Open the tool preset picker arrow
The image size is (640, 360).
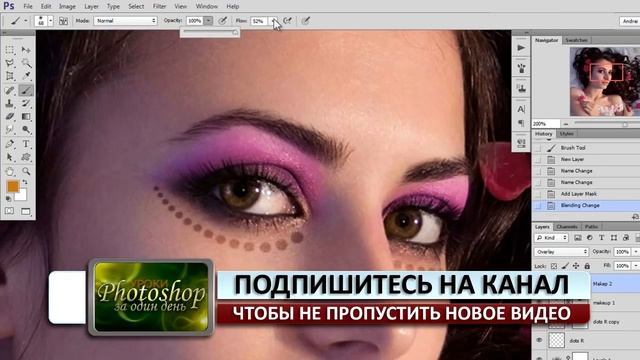tap(26, 21)
